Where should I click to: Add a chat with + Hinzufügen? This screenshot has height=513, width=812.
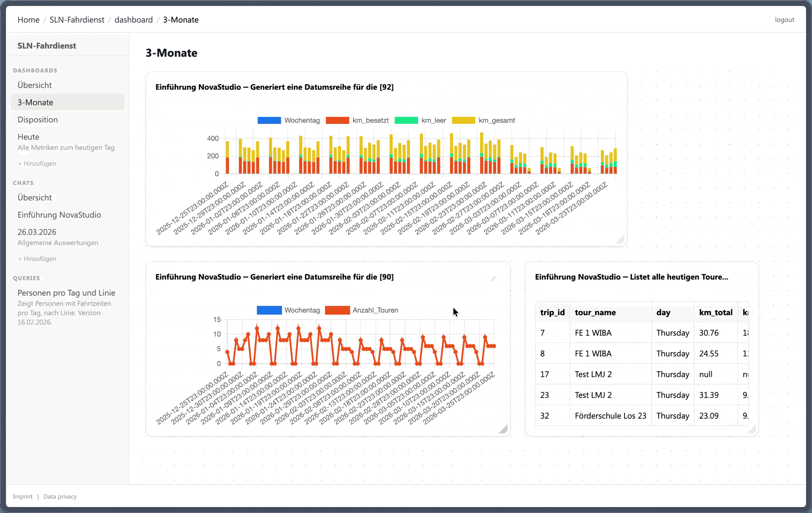[37, 258]
